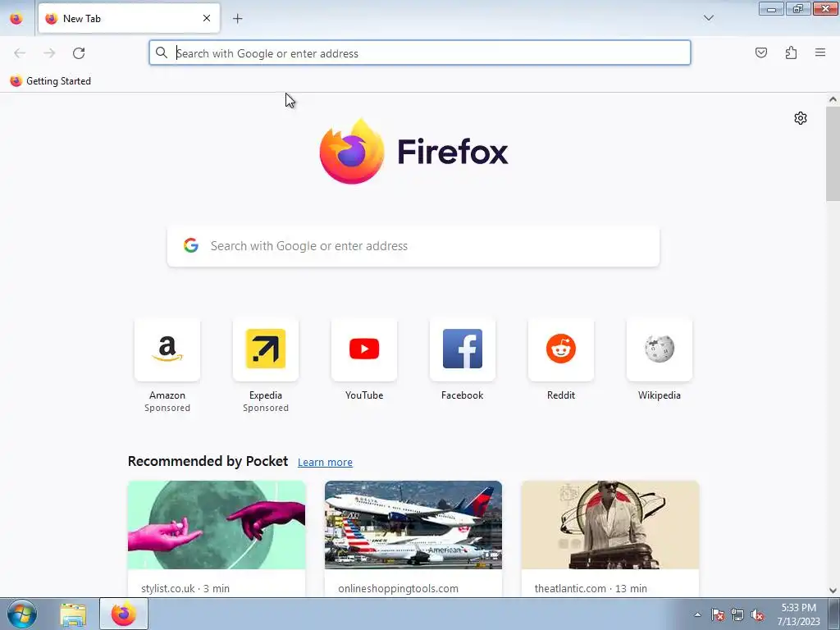Click the Firefox taskbar button
Image resolution: width=840 pixels, height=630 pixels.
124,614
